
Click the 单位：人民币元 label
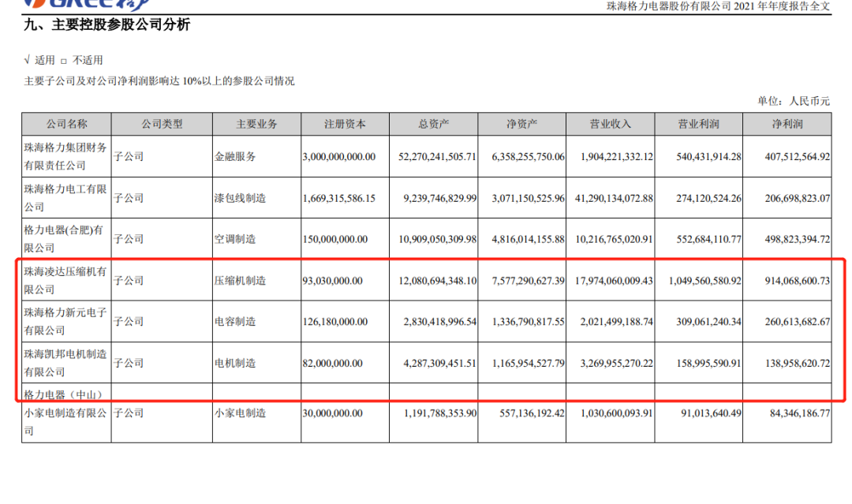[794, 101]
